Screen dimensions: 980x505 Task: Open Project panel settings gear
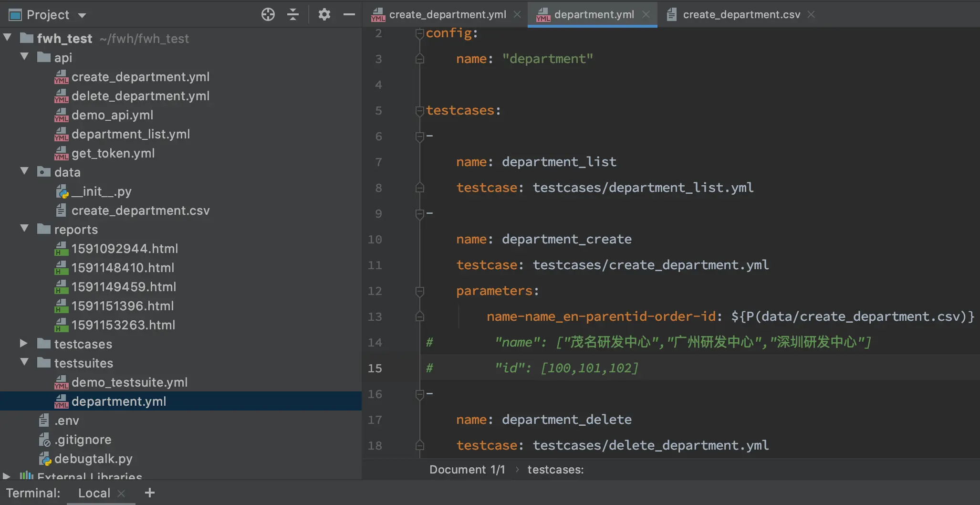point(324,15)
